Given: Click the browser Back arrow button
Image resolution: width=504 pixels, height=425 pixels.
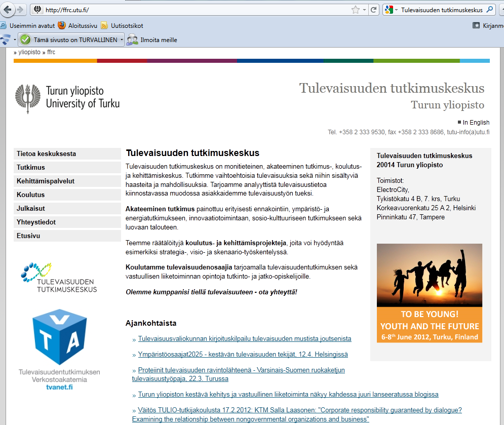Looking at the screenshot, I should (x=8, y=10).
